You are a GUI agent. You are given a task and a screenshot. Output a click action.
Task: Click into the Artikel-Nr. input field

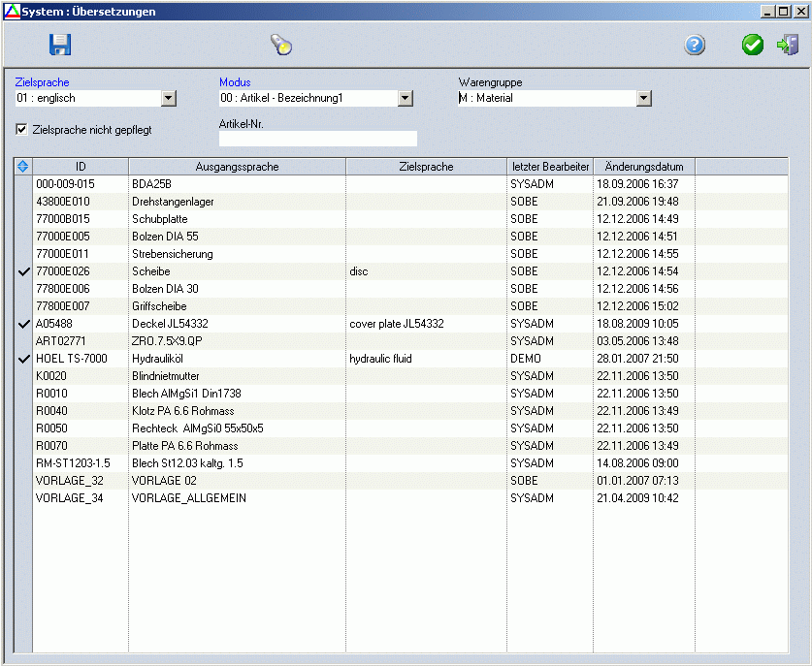click(x=318, y=139)
